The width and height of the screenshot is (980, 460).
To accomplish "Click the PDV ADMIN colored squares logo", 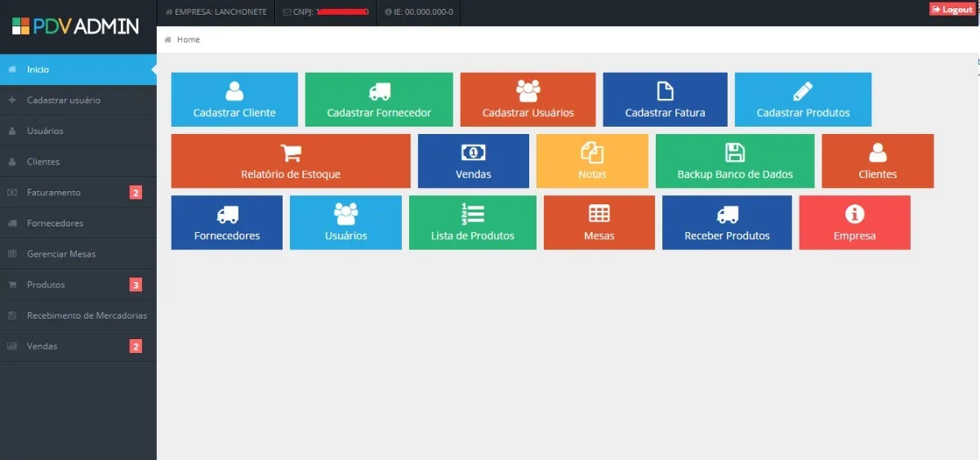I will (x=21, y=26).
